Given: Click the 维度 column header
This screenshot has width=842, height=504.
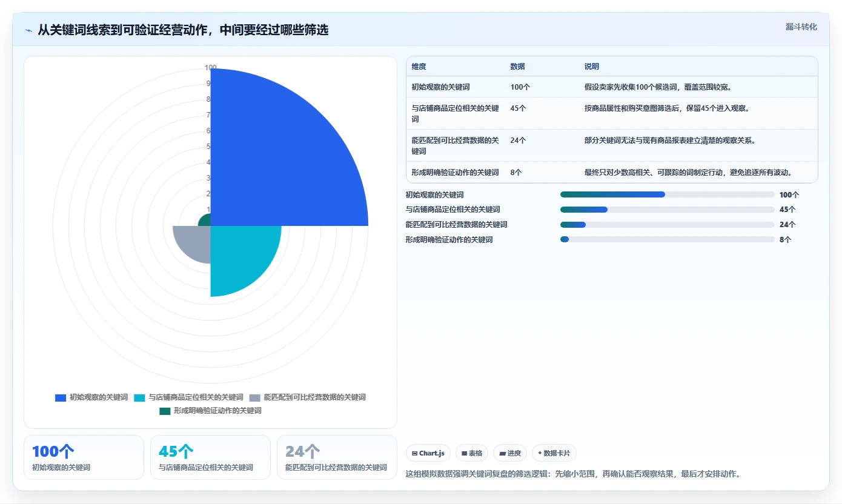Looking at the screenshot, I should coord(419,67).
